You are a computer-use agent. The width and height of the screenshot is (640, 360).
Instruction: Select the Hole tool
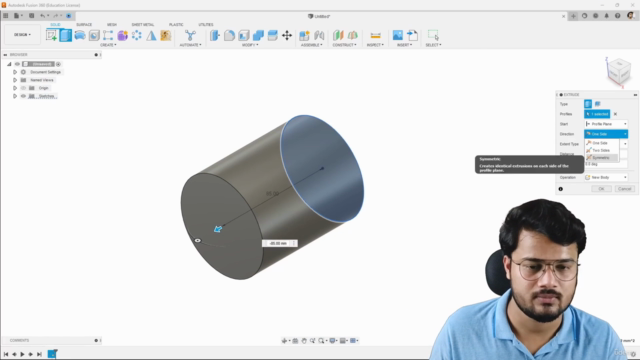94,36
